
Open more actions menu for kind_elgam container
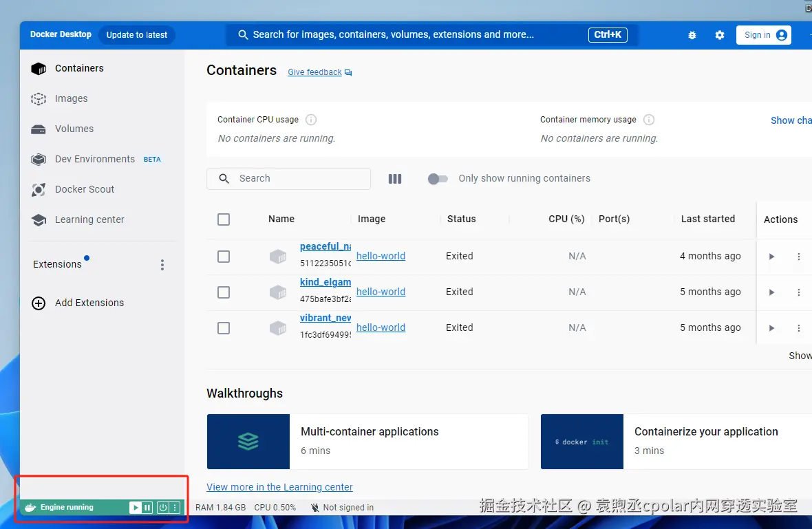coord(798,292)
